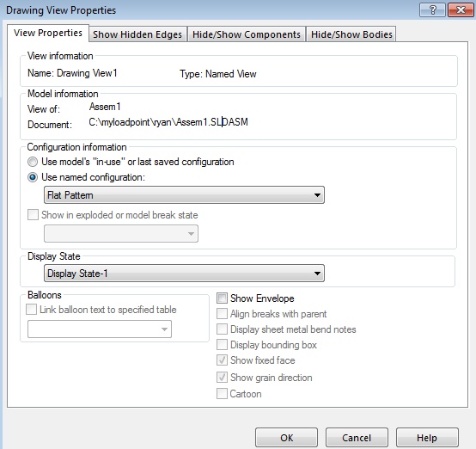Viewport: 476px width, 449px height.
Task: Open the balloon table dropdown
Action: (100, 329)
